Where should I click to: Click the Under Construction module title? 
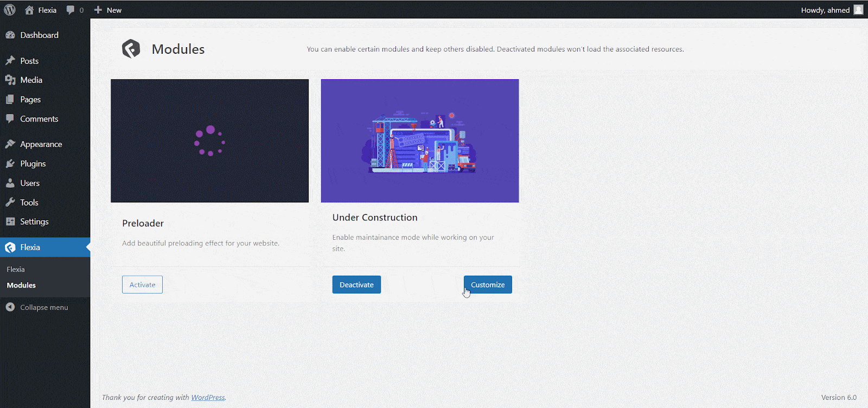point(375,218)
